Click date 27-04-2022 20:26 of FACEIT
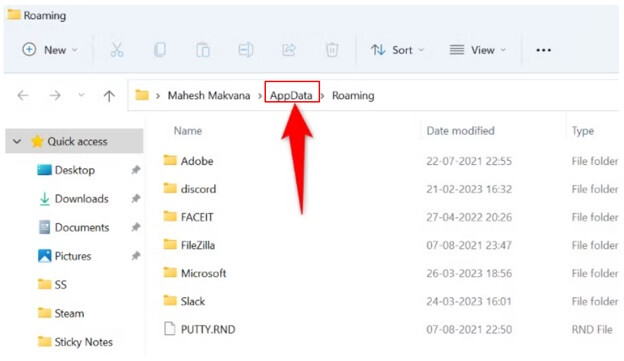The image size is (624, 361). pyautogui.click(x=469, y=217)
